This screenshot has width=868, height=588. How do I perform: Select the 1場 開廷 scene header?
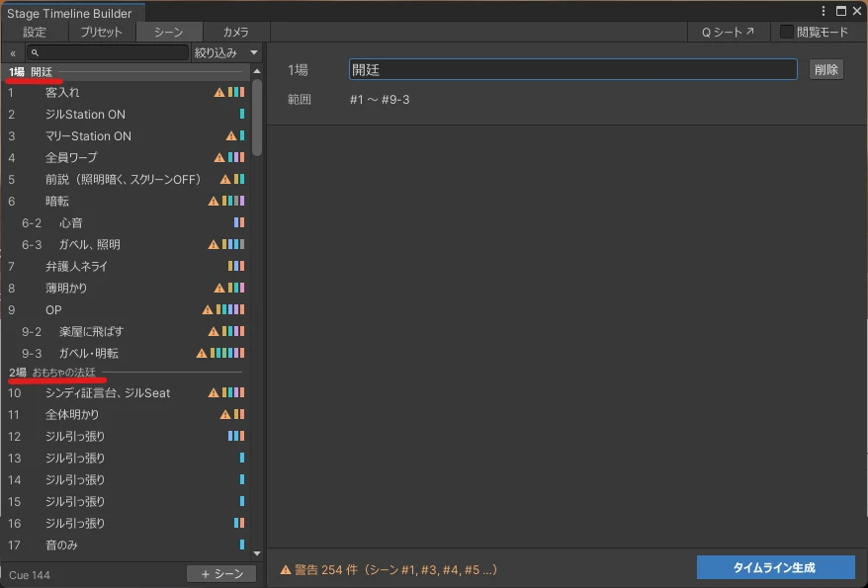click(x=126, y=72)
